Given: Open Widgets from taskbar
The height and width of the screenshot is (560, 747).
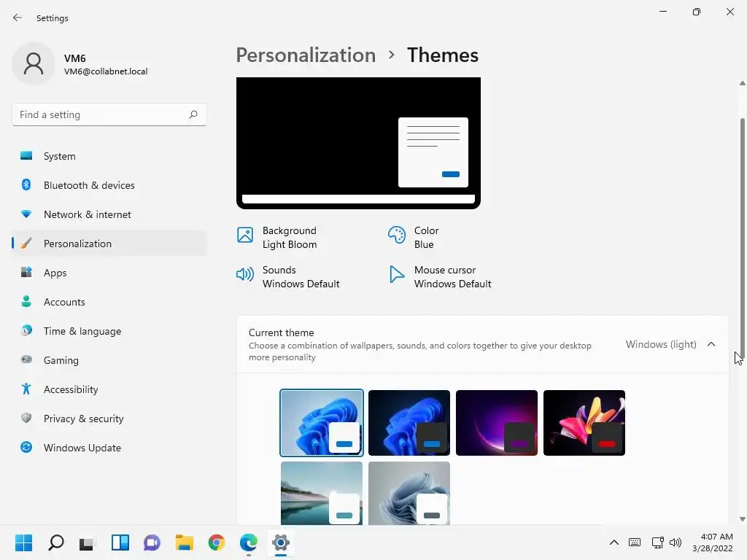Looking at the screenshot, I should click(x=120, y=542).
